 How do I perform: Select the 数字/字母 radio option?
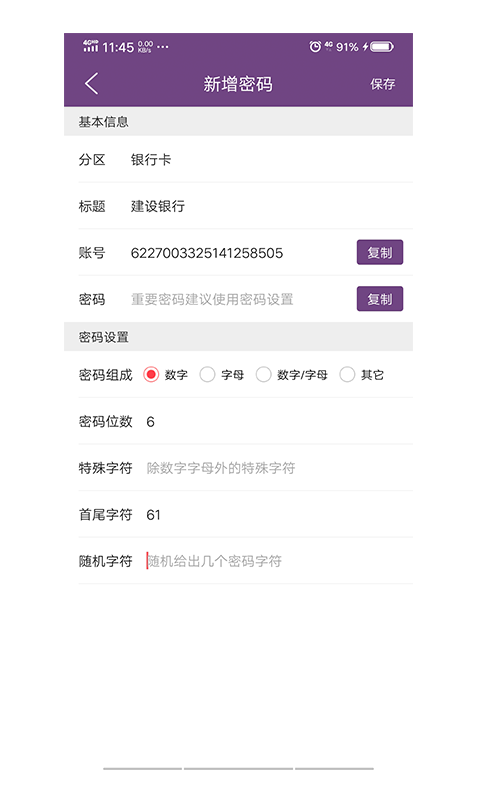coord(263,374)
